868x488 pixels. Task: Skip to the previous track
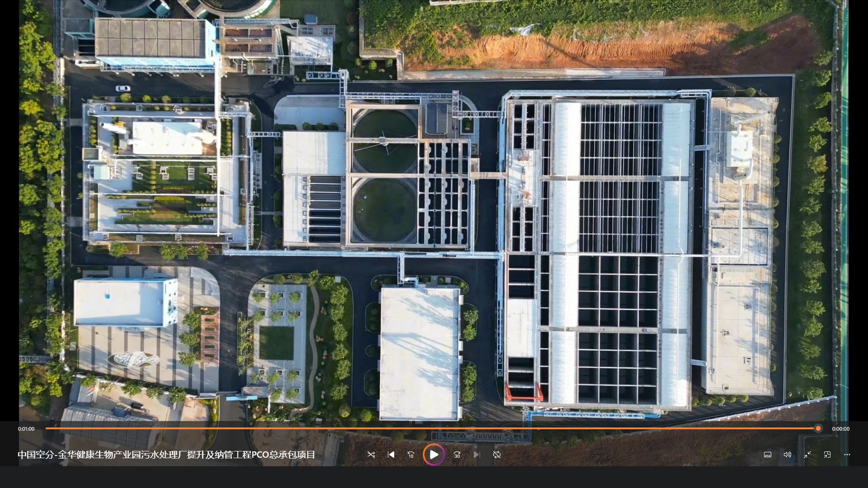point(391,455)
